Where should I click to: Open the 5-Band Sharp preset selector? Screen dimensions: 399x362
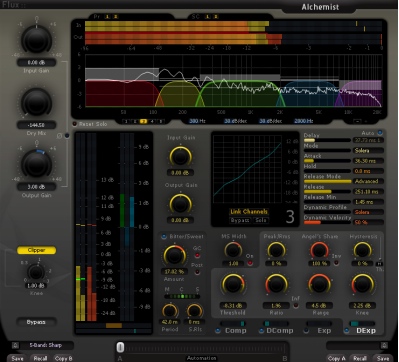[x=47, y=345]
